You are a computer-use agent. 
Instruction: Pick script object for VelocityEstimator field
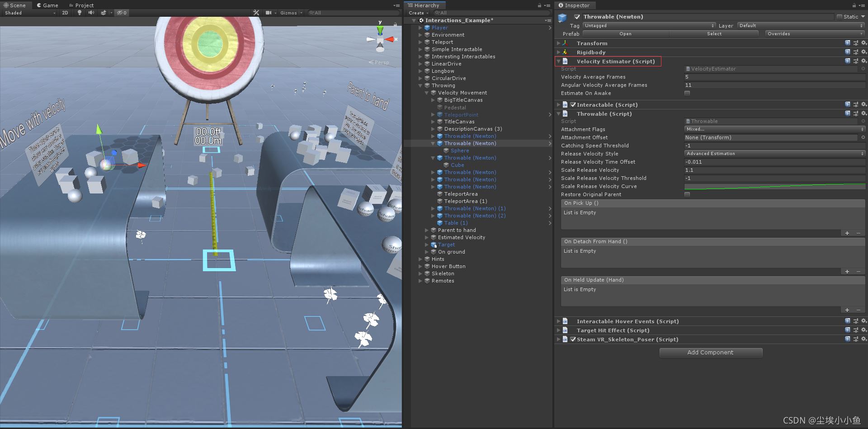(x=863, y=69)
